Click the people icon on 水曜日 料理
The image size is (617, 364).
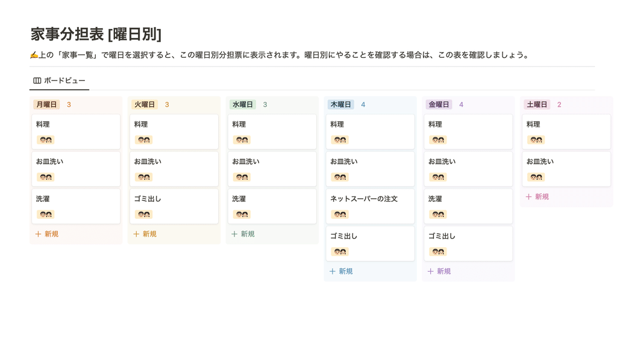(242, 140)
